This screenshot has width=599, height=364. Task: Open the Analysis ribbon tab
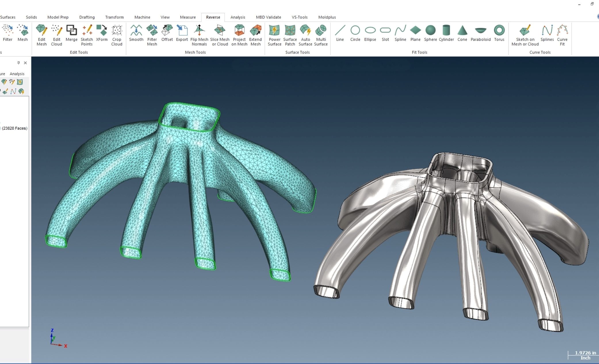point(238,17)
